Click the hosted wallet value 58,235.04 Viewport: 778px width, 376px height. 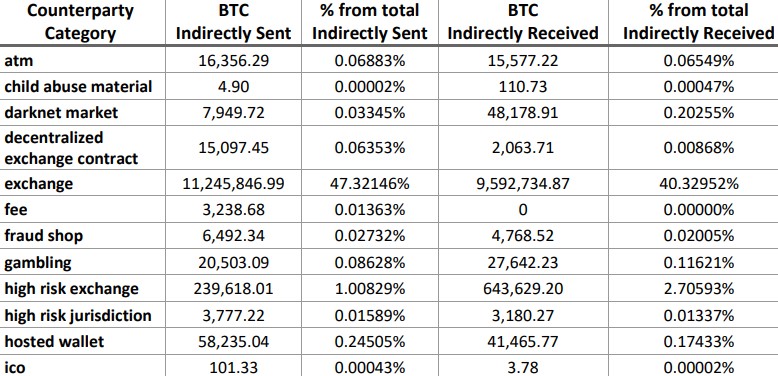pyautogui.click(x=233, y=342)
